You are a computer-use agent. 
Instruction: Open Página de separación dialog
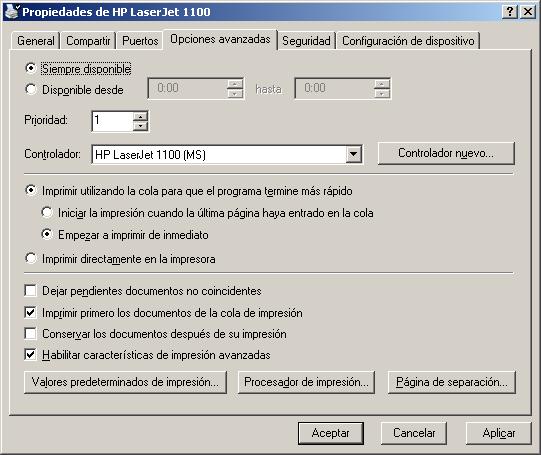[452, 382]
